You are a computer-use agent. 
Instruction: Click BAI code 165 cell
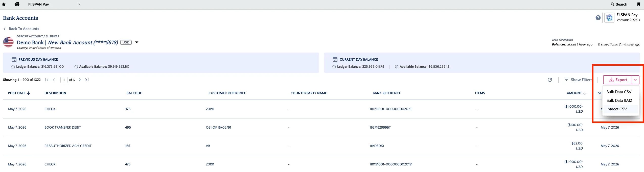point(128,146)
